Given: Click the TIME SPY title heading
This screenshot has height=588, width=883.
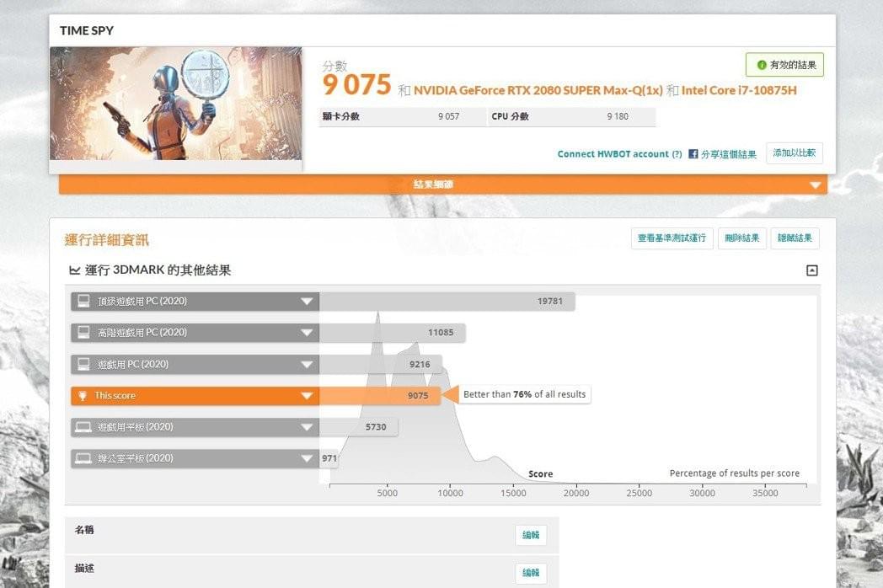Looking at the screenshot, I should tap(87, 30).
